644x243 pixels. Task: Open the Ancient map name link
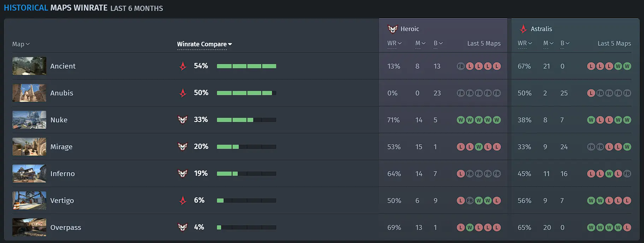[x=63, y=66]
